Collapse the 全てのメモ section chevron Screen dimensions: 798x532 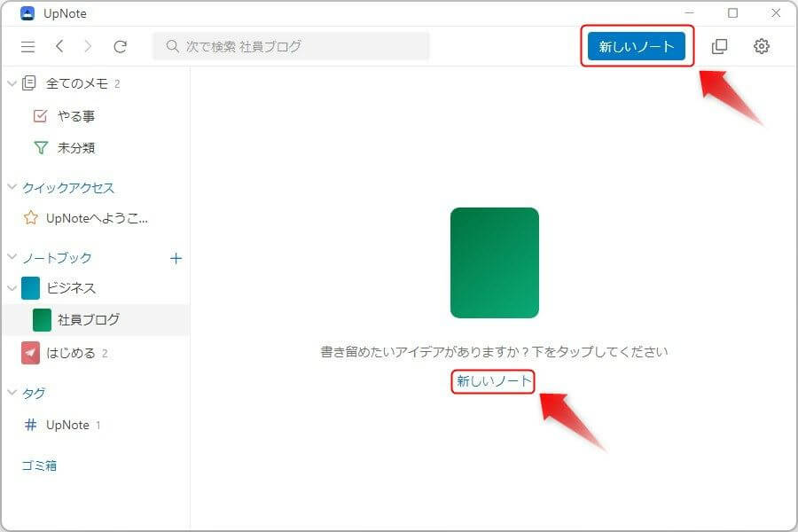12,83
